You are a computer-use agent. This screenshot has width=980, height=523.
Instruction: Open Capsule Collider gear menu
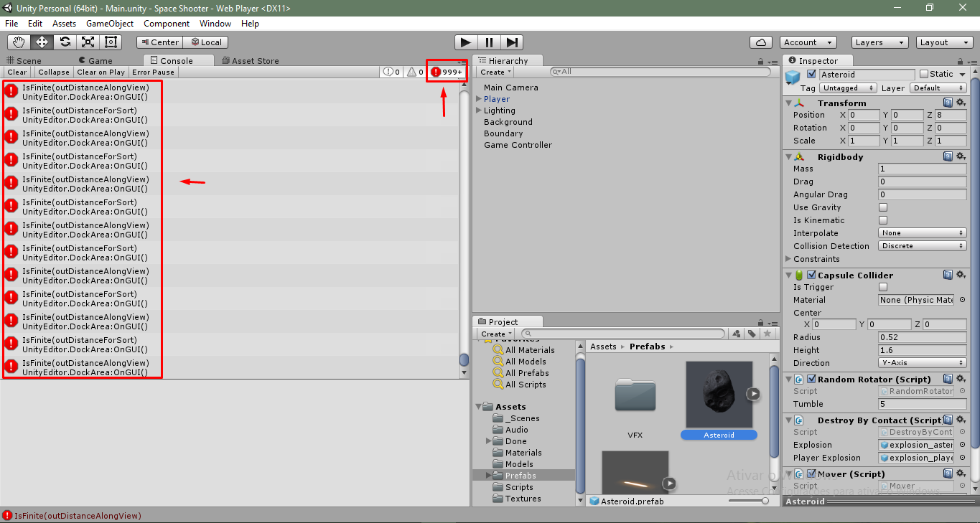point(961,275)
